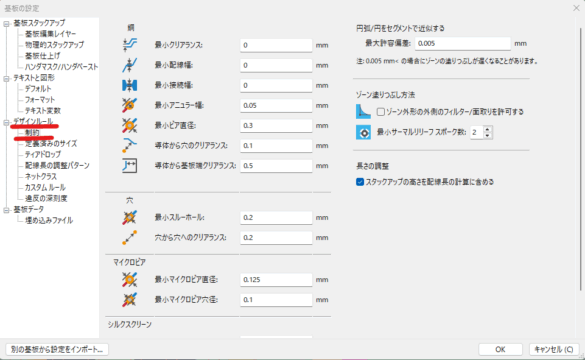Image resolution: width=585 pixels, height=360 pixels.
Task: Confirm settings with OK button
Action: point(500,350)
